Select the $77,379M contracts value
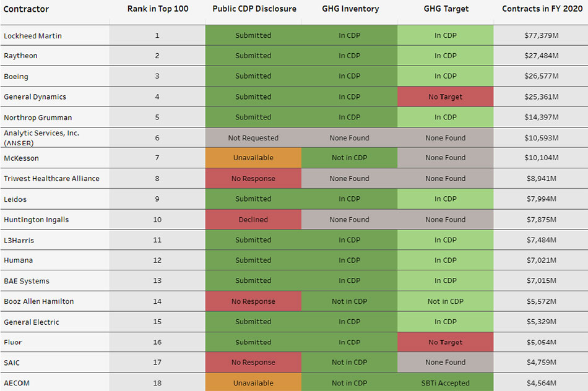 540,36
